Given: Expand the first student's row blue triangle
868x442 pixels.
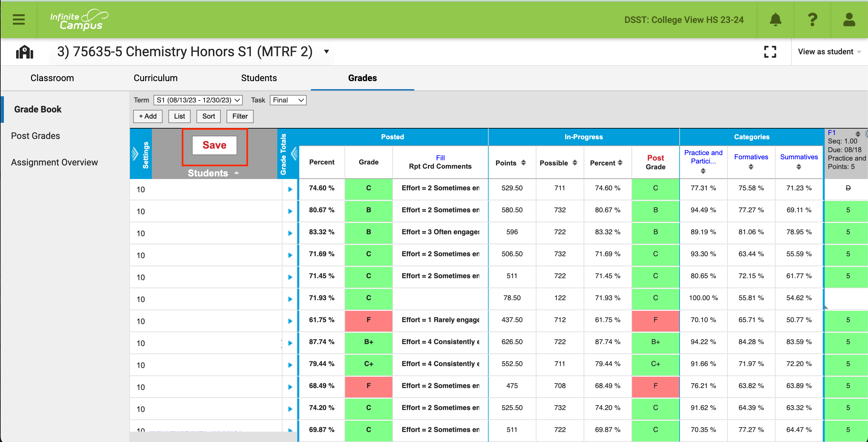Looking at the screenshot, I should 290,189.
